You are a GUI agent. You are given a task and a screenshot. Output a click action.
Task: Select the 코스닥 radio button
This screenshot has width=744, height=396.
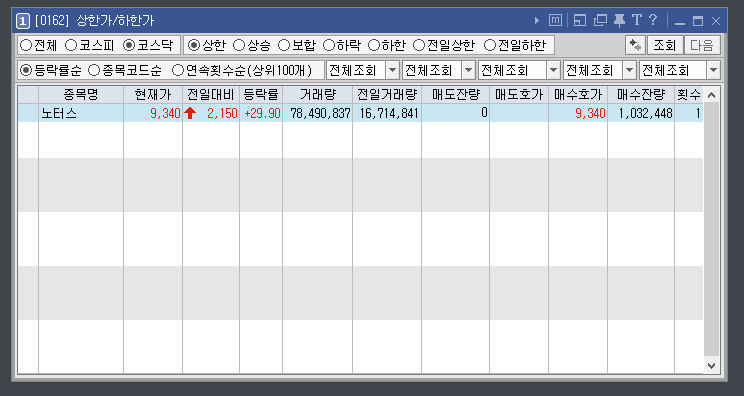[x=129, y=46]
